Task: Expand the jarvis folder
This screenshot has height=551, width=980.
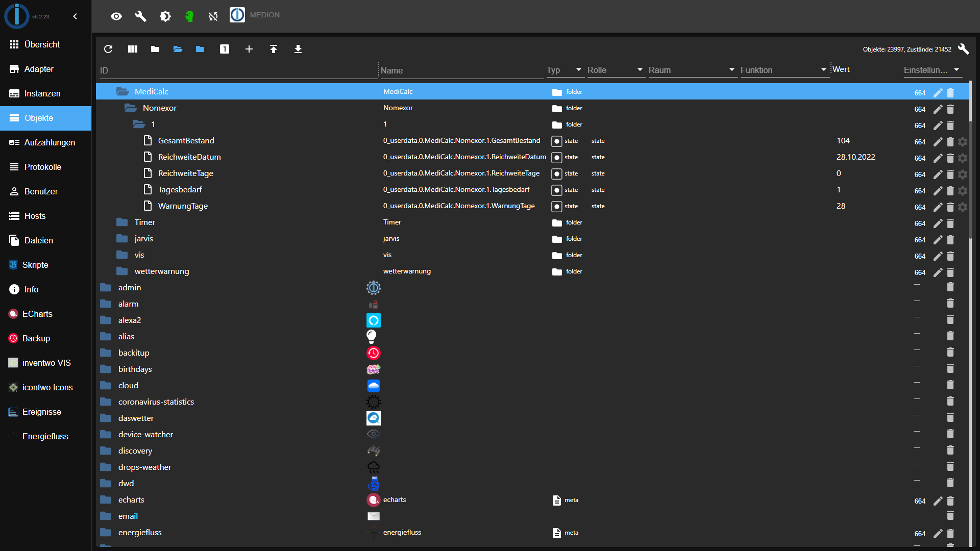Action: point(122,239)
